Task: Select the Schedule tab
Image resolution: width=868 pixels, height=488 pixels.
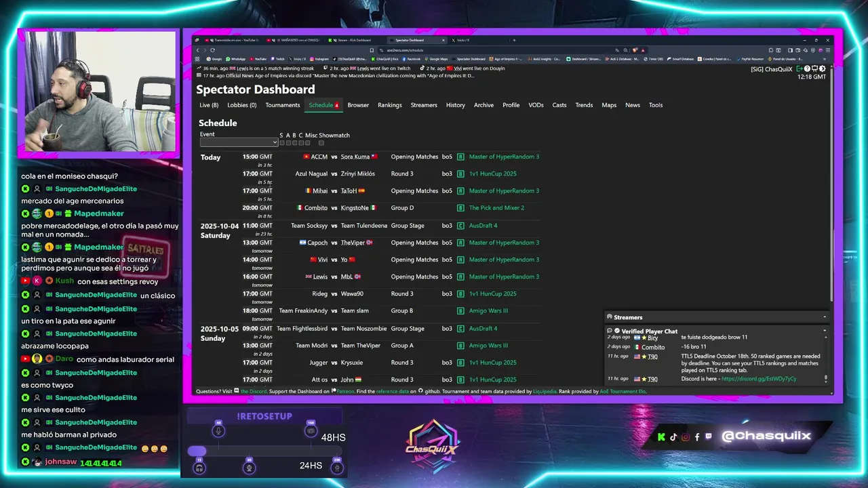Action: pyautogui.click(x=323, y=105)
